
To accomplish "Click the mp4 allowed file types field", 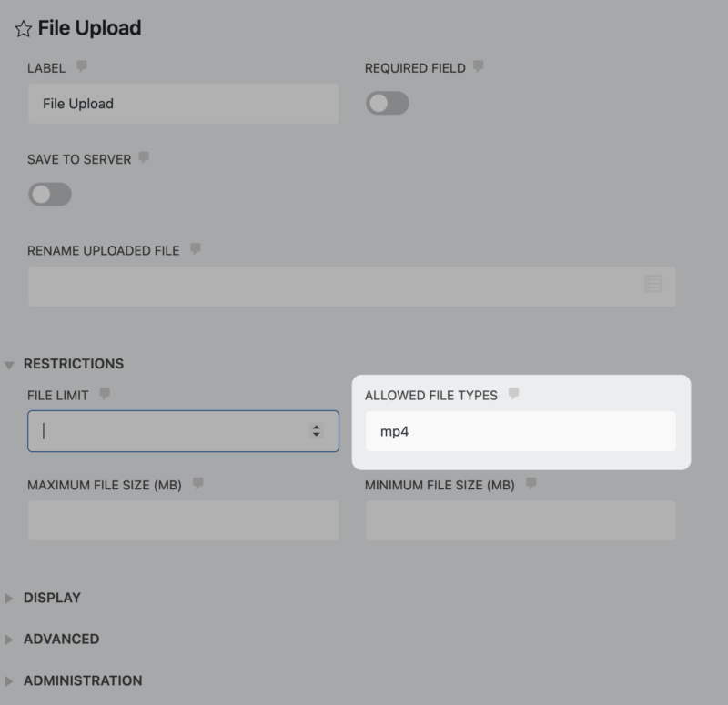I will [x=521, y=430].
